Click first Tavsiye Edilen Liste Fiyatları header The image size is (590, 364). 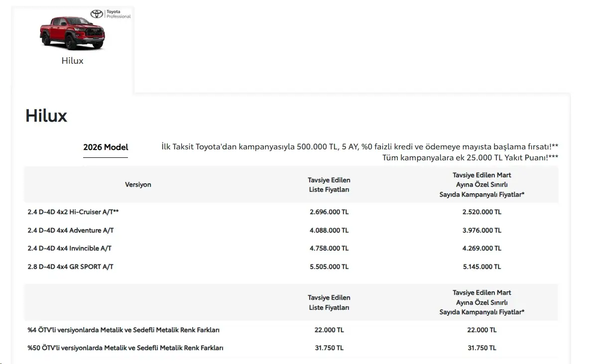pos(329,185)
